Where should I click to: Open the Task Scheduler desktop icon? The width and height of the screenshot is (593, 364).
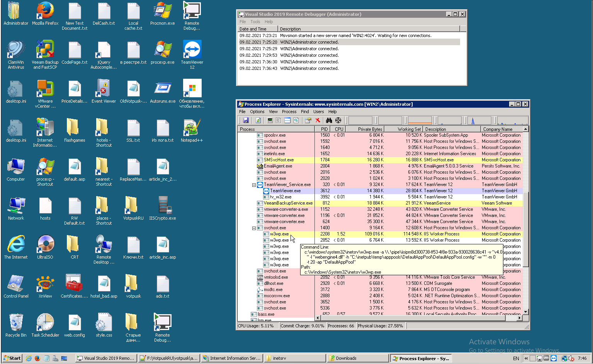(45, 325)
